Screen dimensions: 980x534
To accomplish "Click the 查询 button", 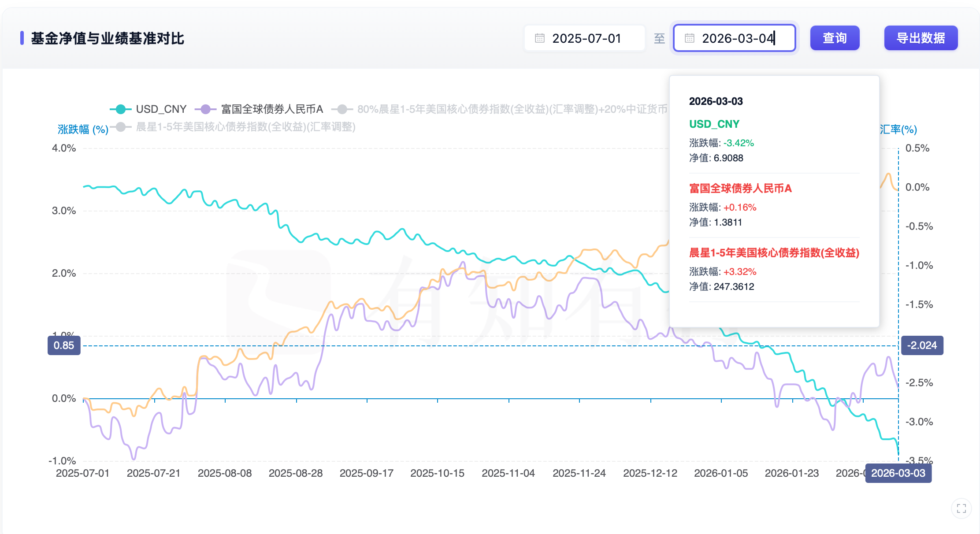I will click(x=835, y=38).
